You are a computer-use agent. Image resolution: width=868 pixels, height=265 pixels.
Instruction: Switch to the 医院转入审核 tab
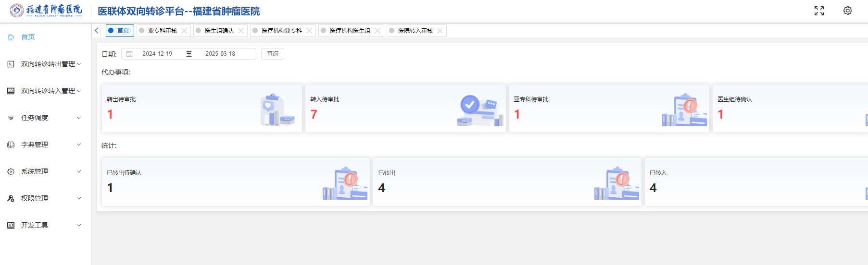click(x=415, y=31)
